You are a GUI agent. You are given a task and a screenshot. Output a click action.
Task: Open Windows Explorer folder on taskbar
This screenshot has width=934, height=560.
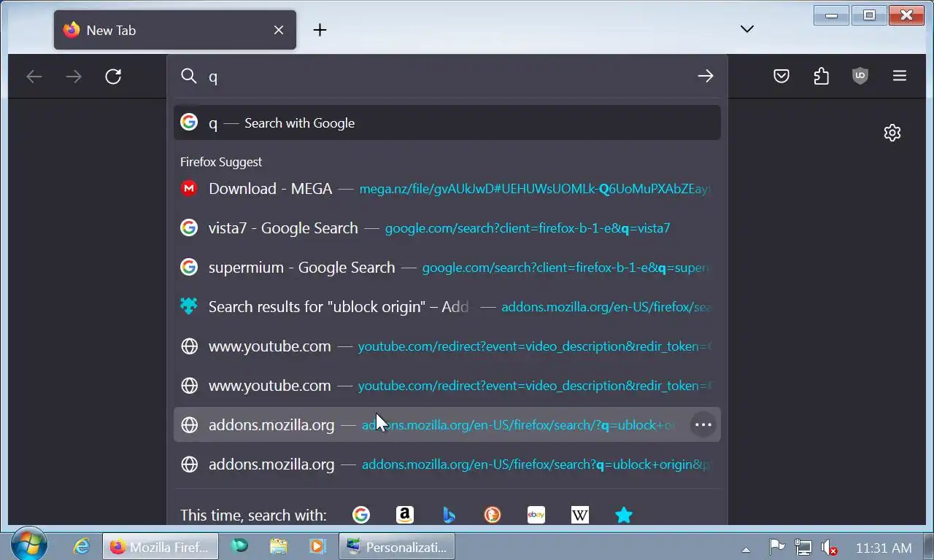(x=278, y=546)
